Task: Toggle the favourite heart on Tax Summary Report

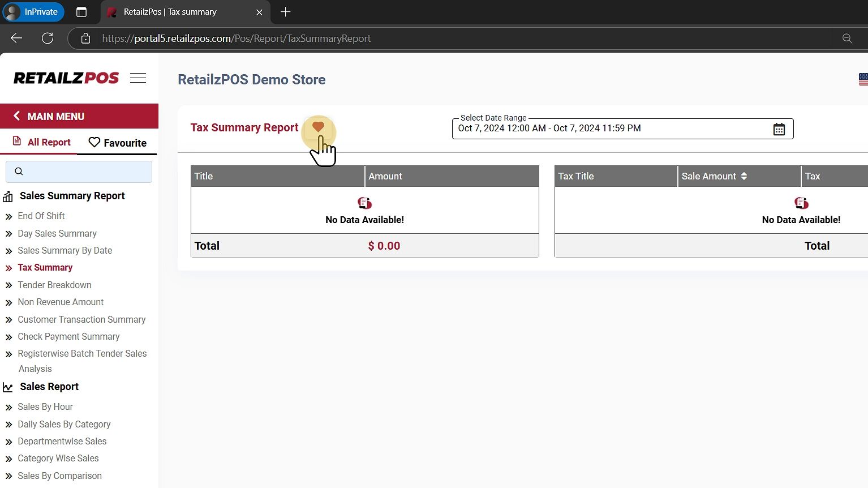Action: click(318, 127)
